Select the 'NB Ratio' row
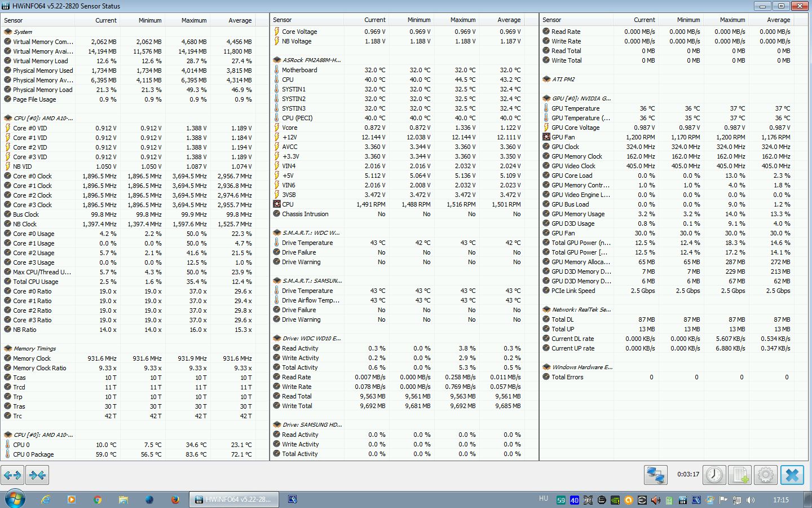Viewport: 812px width, 508px height. [135, 330]
